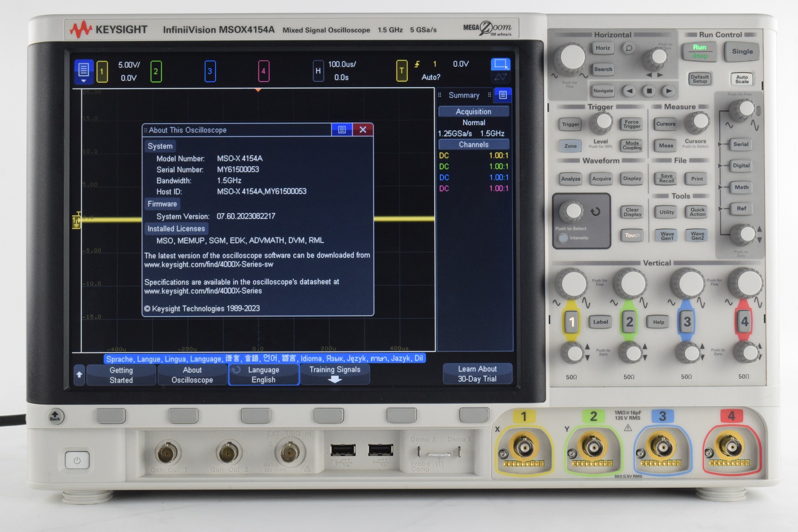Open the Language English selector

[263, 374]
